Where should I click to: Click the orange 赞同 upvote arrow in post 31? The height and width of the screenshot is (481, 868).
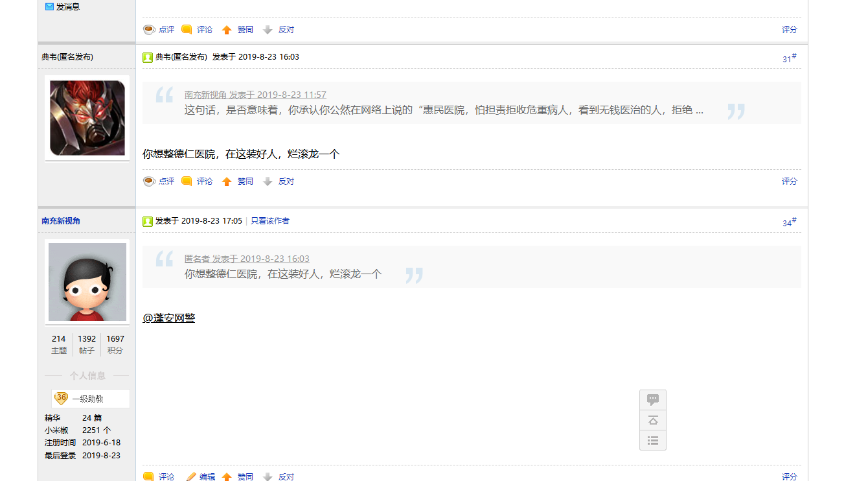click(227, 182)
